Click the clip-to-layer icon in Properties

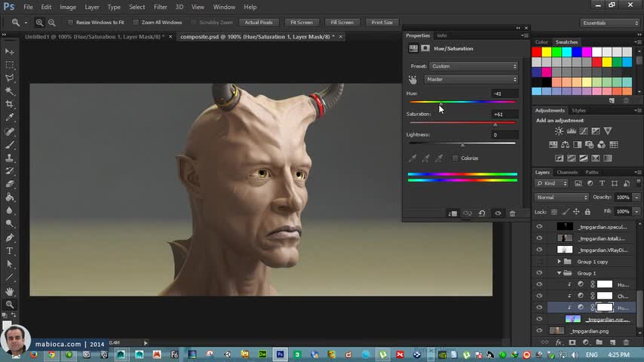pos(452,213)
